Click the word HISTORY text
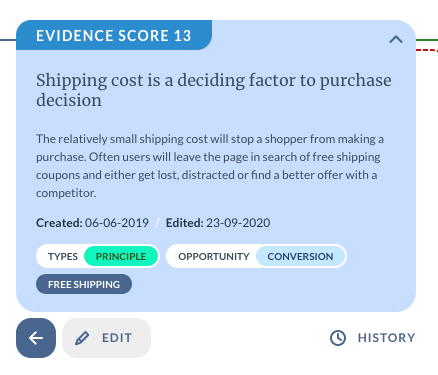The width and height of the screenshot is (438, 375). coord(387,338)
